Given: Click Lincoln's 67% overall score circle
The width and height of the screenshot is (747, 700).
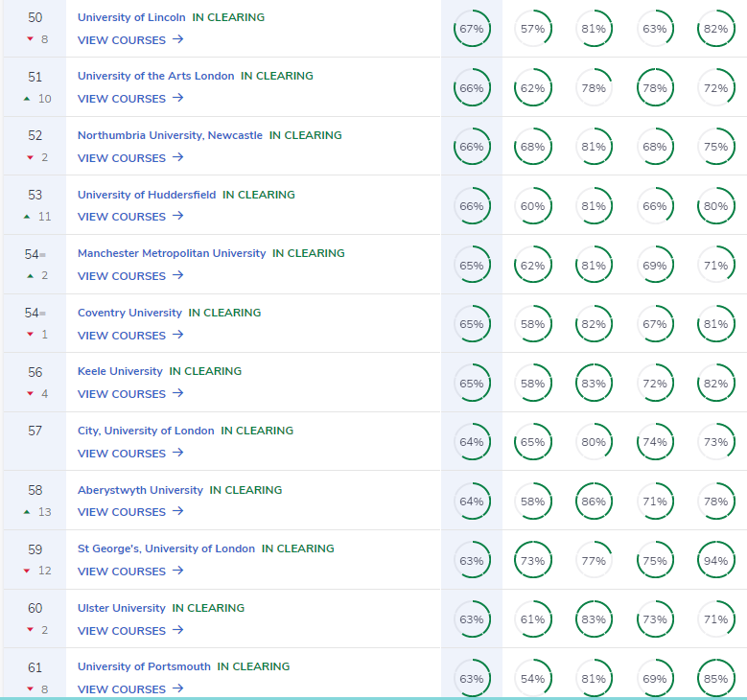Looking at the screenshot, I should coord(472,29).
